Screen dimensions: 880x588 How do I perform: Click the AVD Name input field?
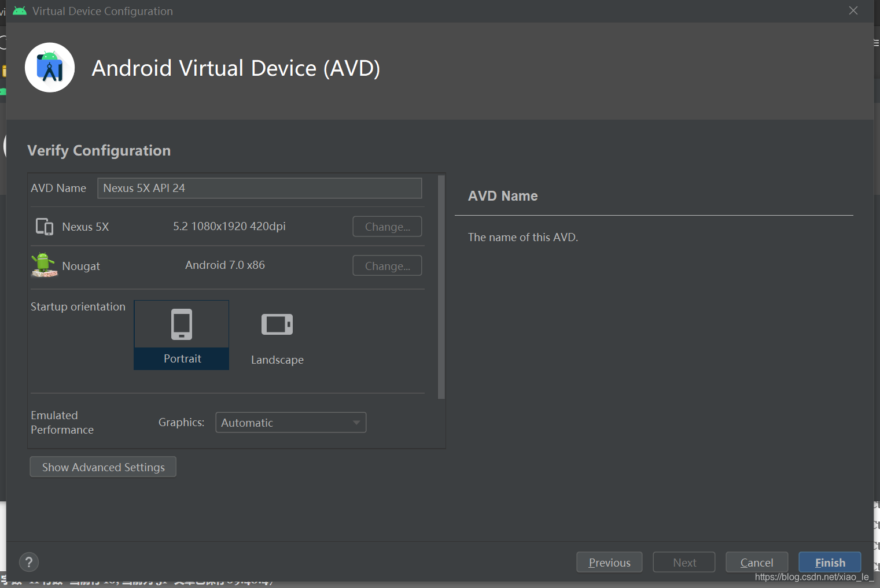pyautogui.click(x=259, y=188)
